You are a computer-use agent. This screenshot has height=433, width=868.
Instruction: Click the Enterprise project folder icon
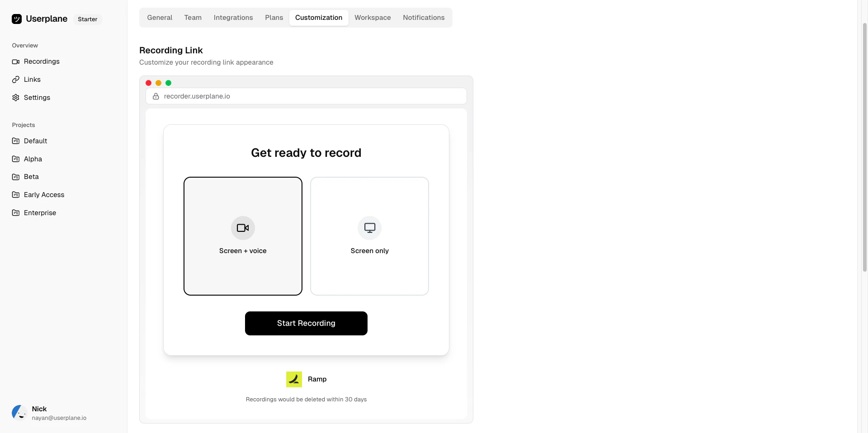[x=16, y=213]
